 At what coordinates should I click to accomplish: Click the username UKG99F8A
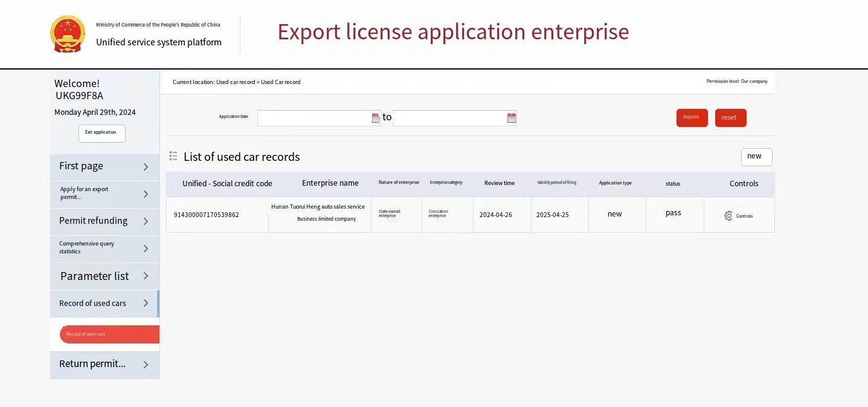pos(79,96)
